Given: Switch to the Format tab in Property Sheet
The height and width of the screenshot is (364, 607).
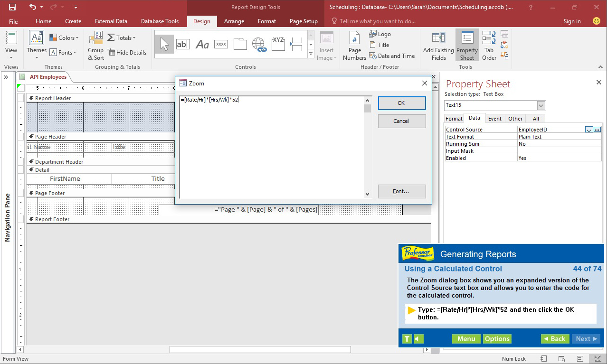Looking at the screenshot, I should tap(454, 118).
